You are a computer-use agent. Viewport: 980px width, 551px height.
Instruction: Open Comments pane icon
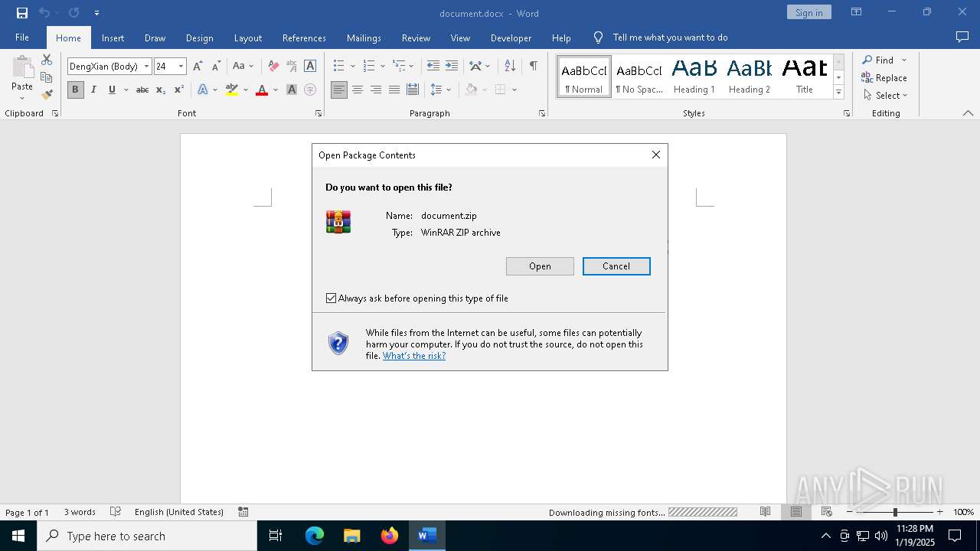962,37
